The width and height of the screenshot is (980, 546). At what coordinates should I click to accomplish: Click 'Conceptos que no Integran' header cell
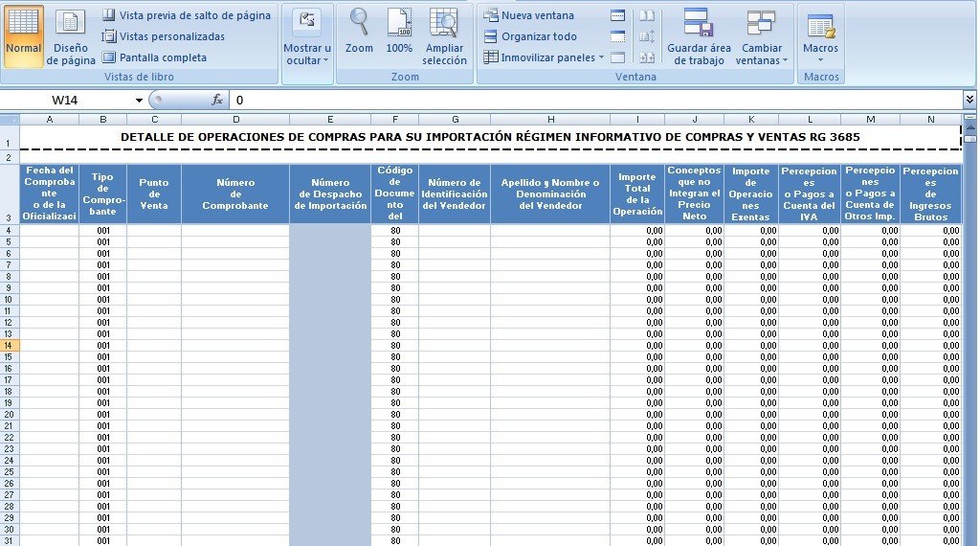(695, 193)
